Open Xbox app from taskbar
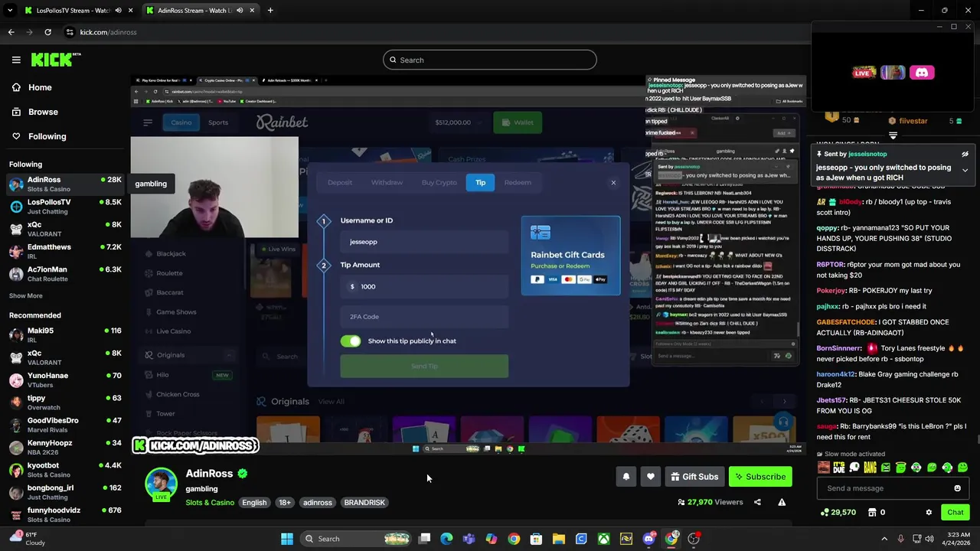The height and width of the screenshot is (551, 980). point(604,539)
